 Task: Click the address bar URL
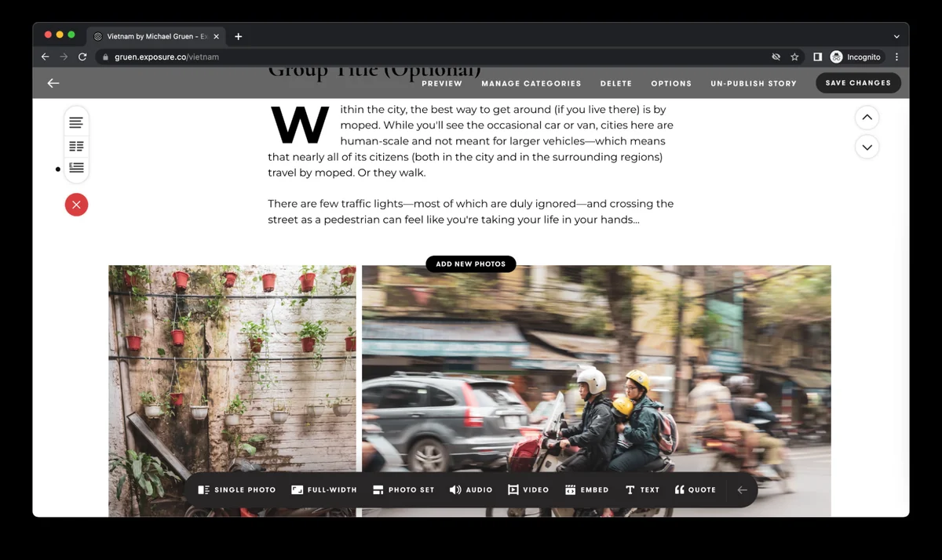click(167, 57)
